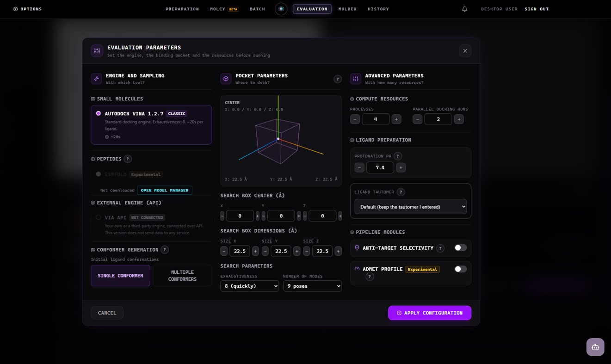This screenshot has width=611, height=364.
Task: Click the Evaluation Parameters sliders icon
Action: [97, 51]
